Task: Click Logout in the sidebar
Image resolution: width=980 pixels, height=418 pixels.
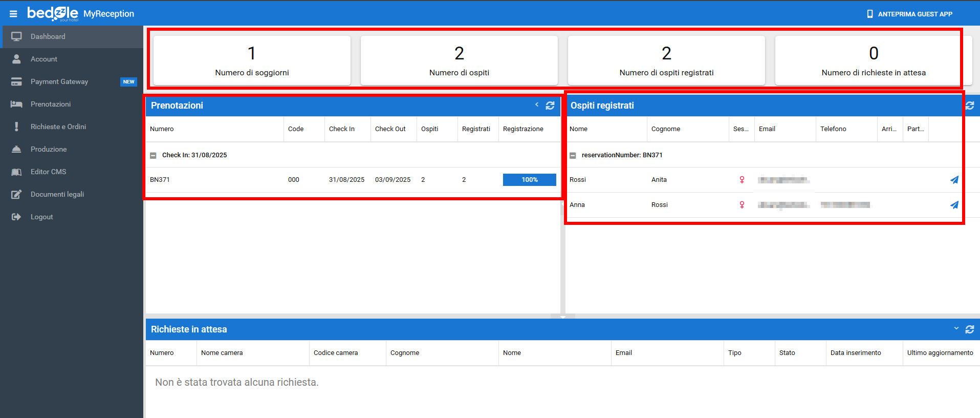Action: pos(42,217)
